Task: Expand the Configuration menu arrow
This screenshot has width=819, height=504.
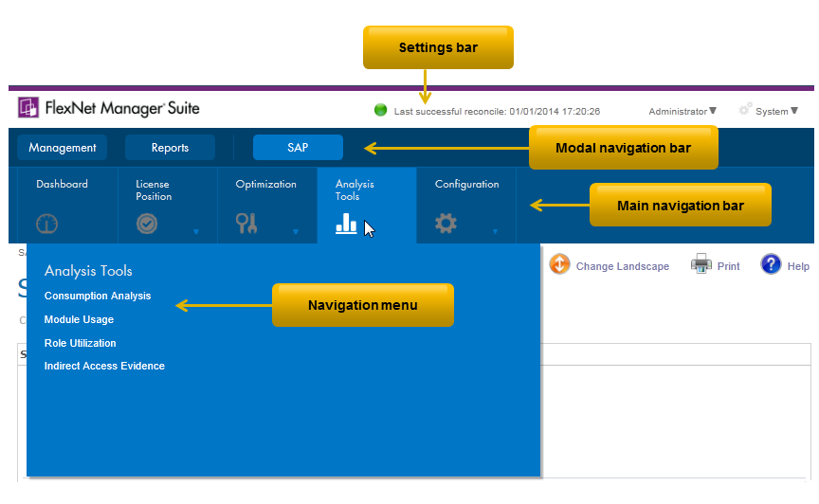Action: (x=495, y=231)
